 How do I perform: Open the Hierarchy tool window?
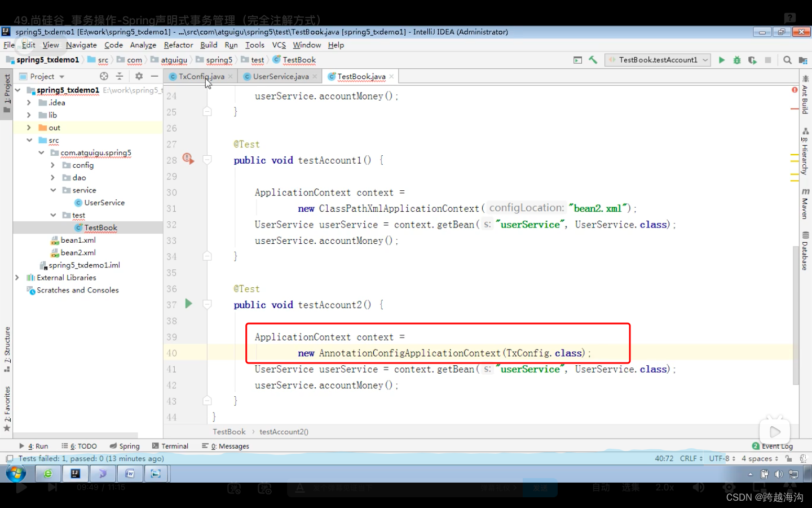805,152
